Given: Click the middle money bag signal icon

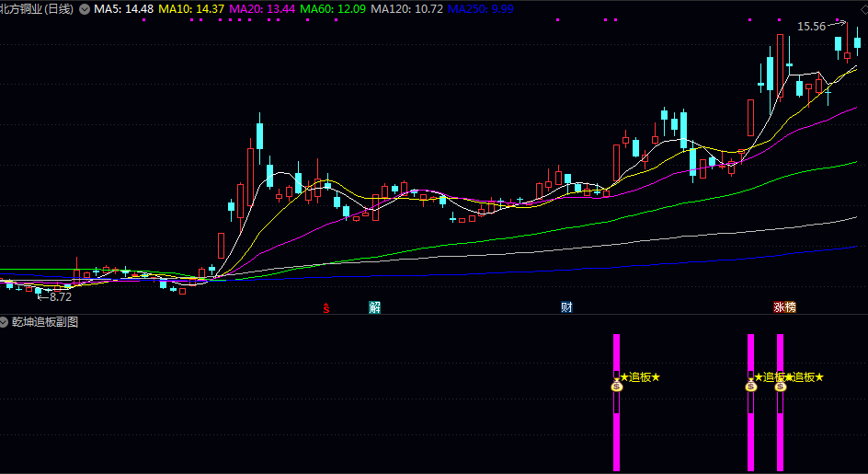Looking at the screenshot, I should pos(750,386).
